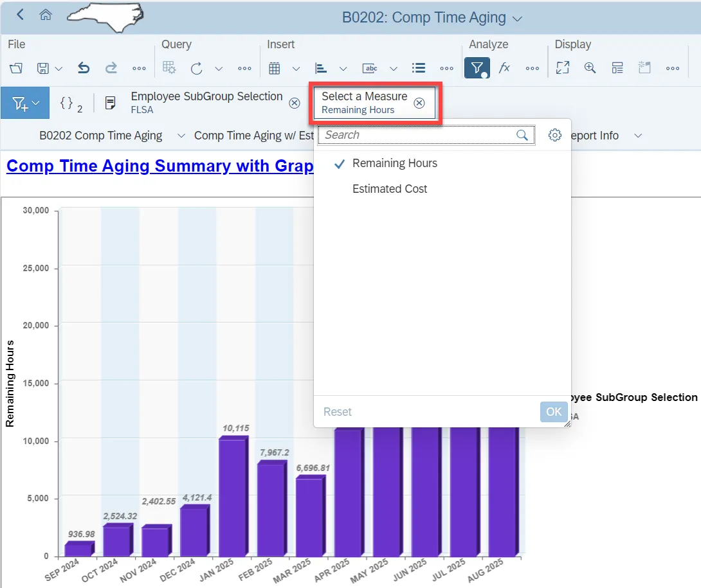Click the Home icon in header
Viewport: 701px width, 588px height.
pos(46,15)
